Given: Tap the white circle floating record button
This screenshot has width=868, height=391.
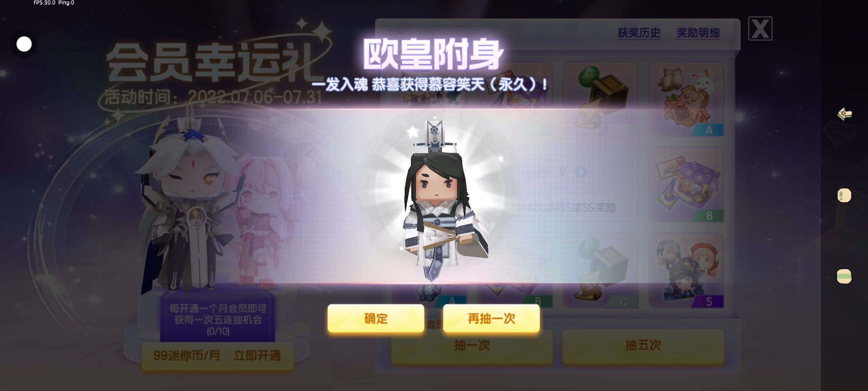Looking at the screenshot, I should [x=24, y=44].
